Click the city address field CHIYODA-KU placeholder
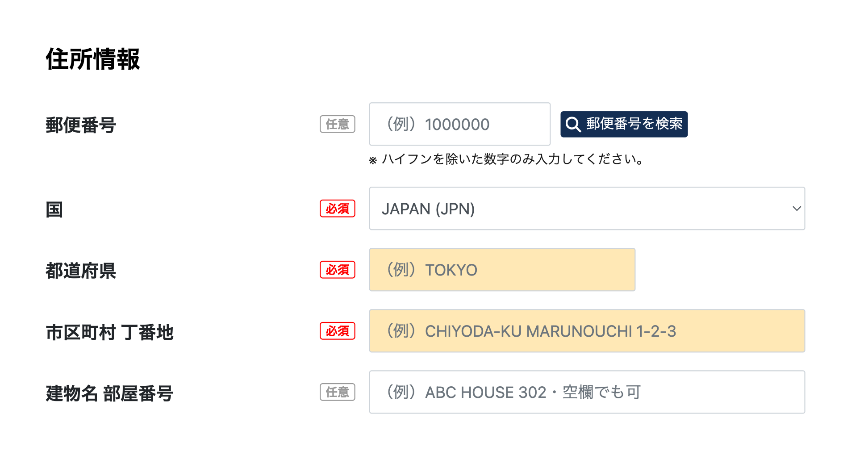Viewport: 868px width, 472px height. [586, 331]
